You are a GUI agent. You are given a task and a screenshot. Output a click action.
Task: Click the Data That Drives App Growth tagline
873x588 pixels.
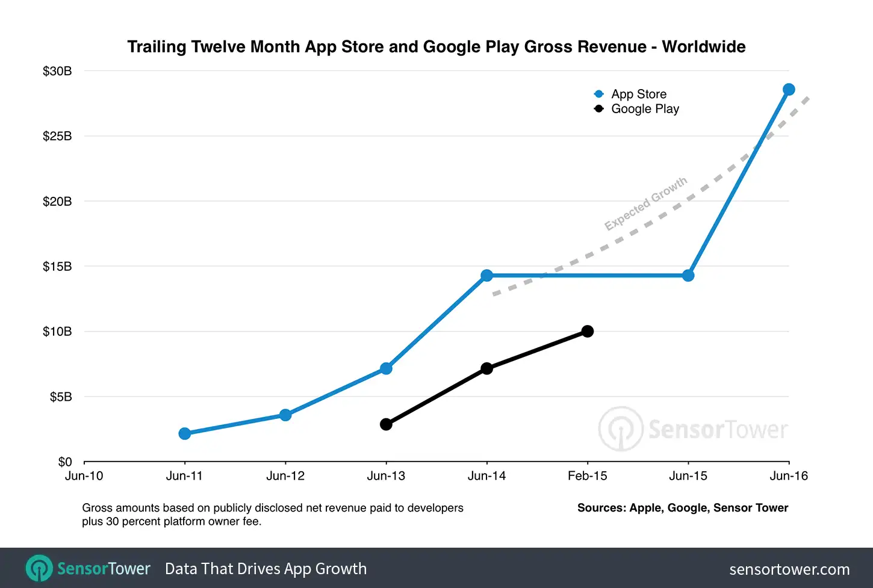pyautogui.click(x=265, y=568)
